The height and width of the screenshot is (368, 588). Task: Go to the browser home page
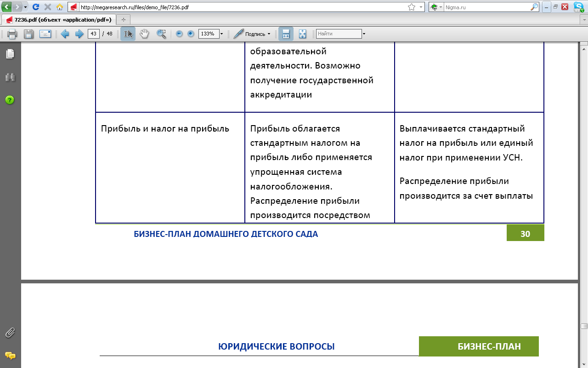coord(59,7)
